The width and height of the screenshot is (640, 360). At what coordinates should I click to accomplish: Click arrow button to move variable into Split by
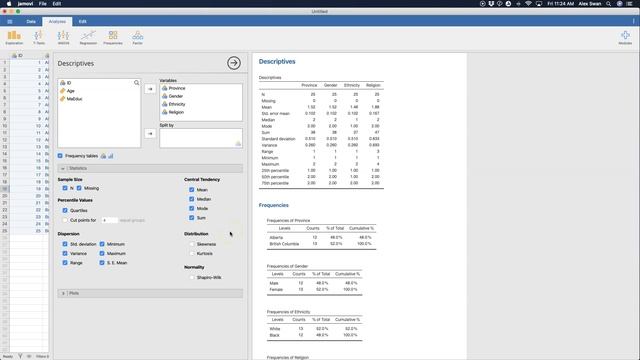pos(150,133)
